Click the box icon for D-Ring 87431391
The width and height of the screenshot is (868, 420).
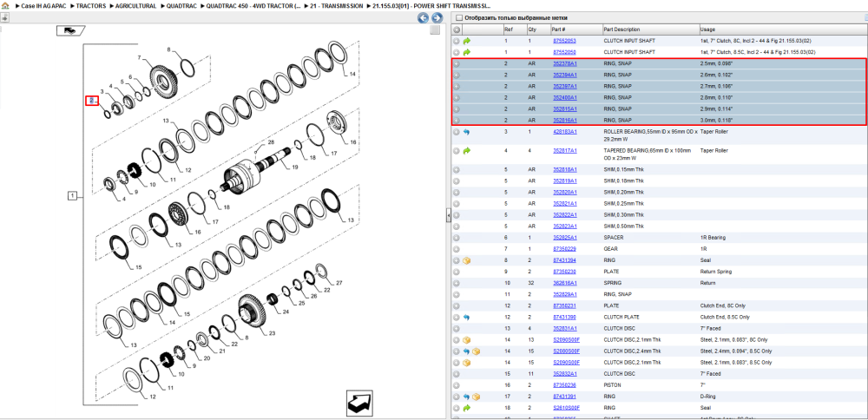[x=476, y=397]
